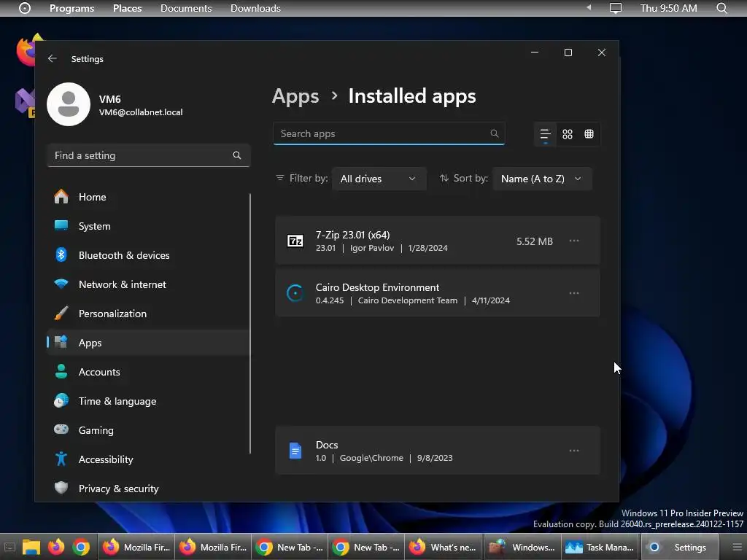
Task: Open Accessibility settings
Action: tap(148, 459)
